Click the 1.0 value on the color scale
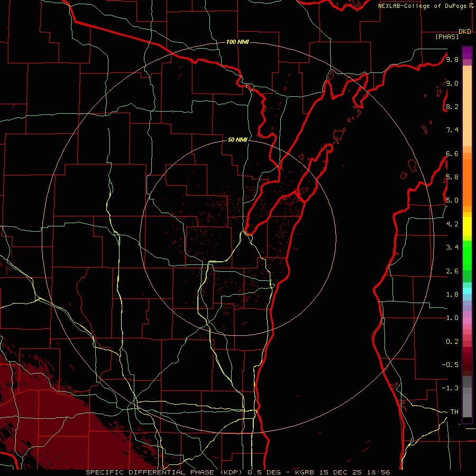Viewport: 476px width, 476px height. [452, 318]
